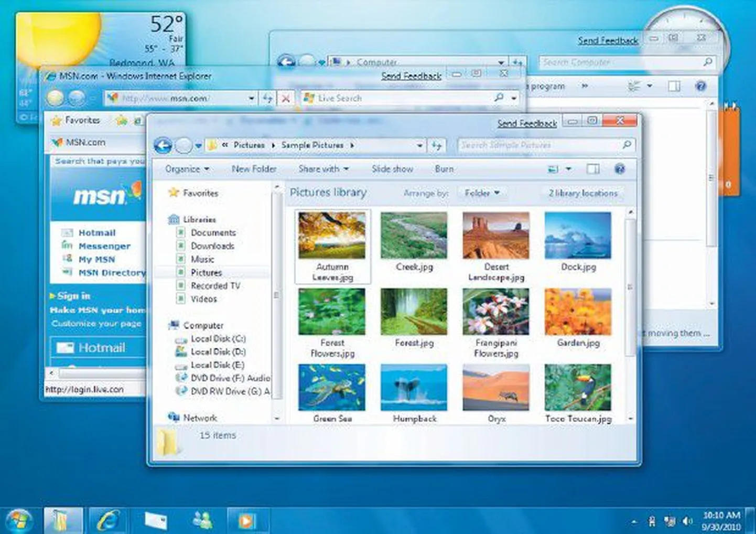Open the Arrange by Folder dropdown
756x534 pixels.
pos(482,193)
